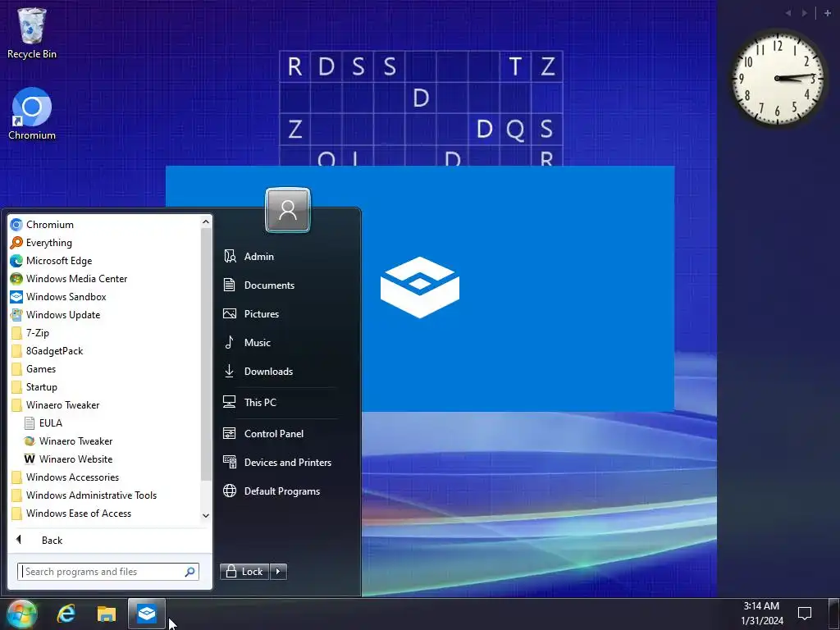The image size is (840, 630).
Task: Open the Chromium desktop shortcut
Action: pos(32,113)
